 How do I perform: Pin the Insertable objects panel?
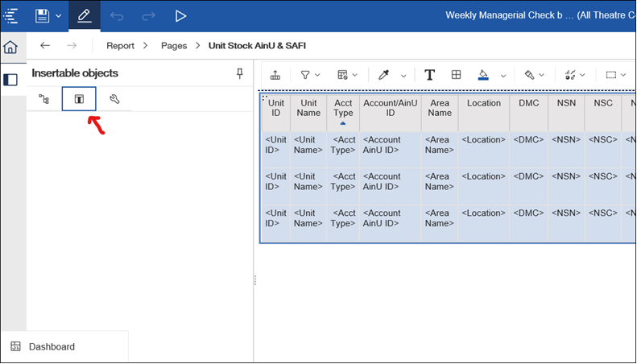pyautogui.click(x=240, y=73)
